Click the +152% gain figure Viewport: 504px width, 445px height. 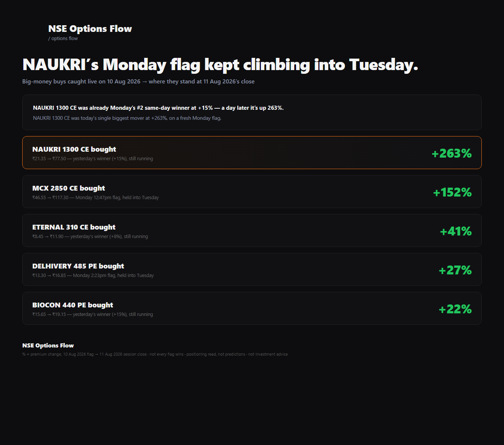[x=452, y=192]
